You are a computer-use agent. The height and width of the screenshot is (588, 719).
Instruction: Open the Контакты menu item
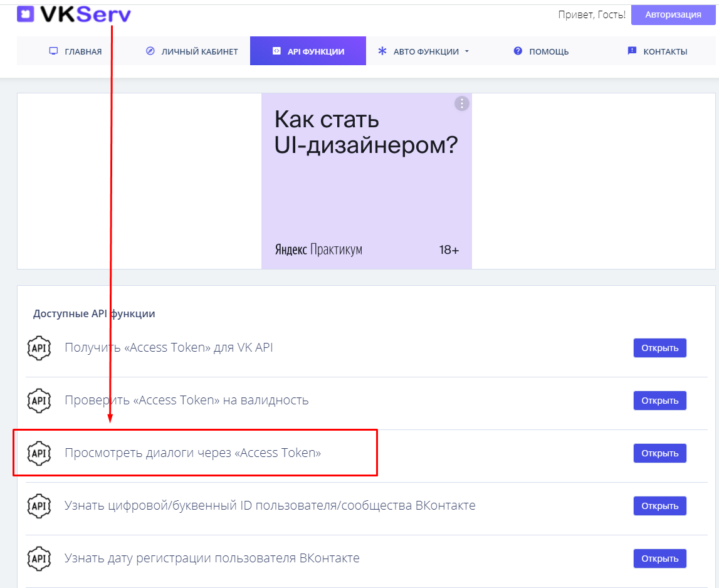pos(657,51)
